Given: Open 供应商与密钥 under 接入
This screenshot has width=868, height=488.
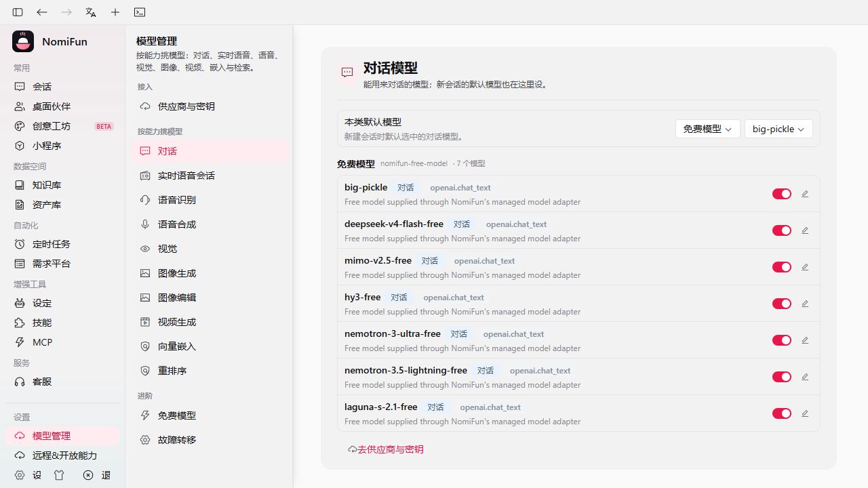Looking at the screenshot, I should click(210, 106).
